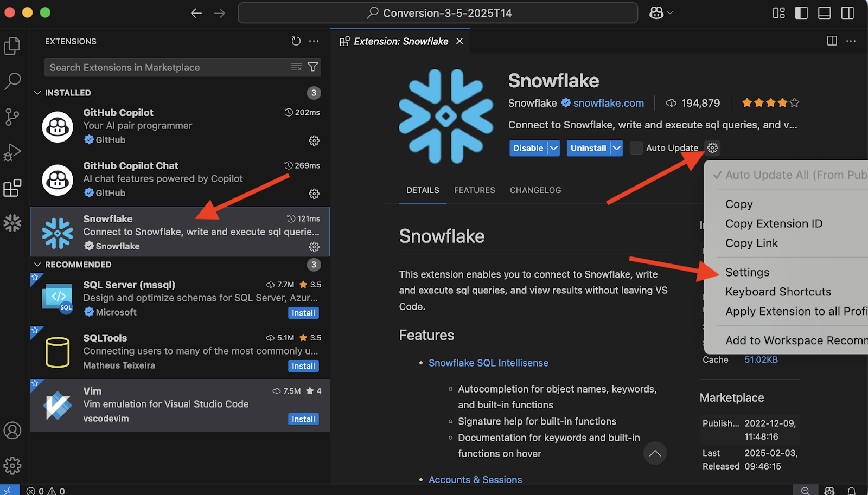
Task: Enable Auto Update for the Snowflake extension
Action: (x=635, y=147)
